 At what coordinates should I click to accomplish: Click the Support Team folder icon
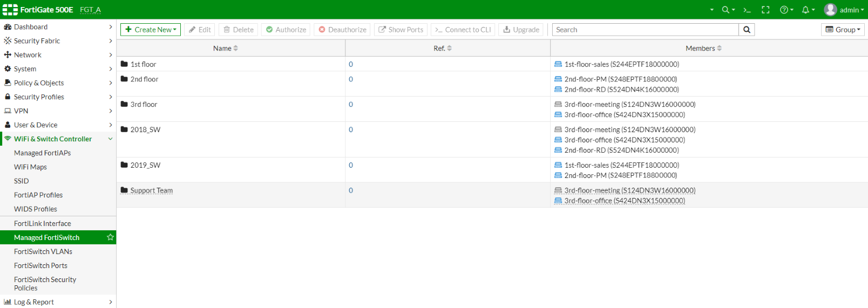pos(124,190)
